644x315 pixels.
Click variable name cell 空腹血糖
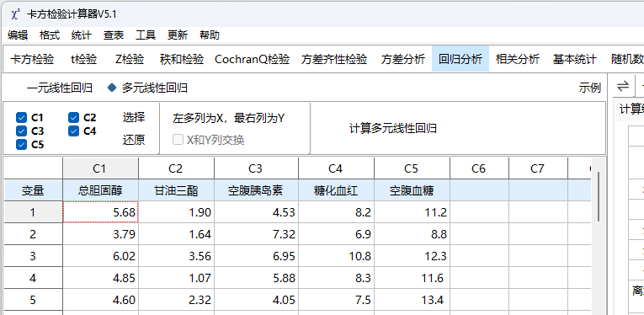coord(412,190)
